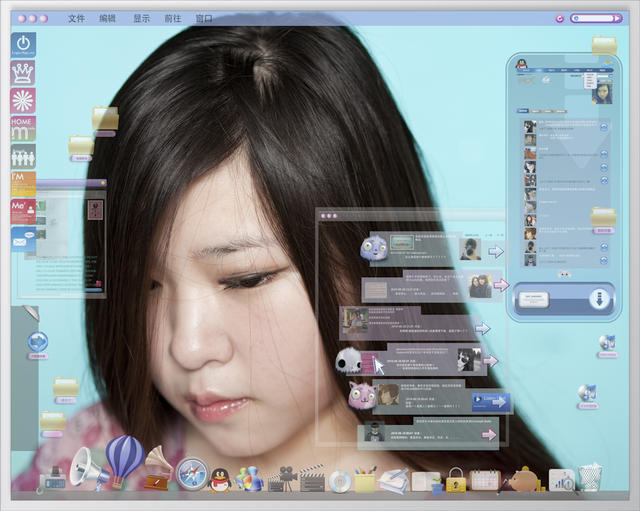The height and width of the screenshot is (511, 640).
Task: Open the calendar in the dock
Action: click(x=485, y=480)
